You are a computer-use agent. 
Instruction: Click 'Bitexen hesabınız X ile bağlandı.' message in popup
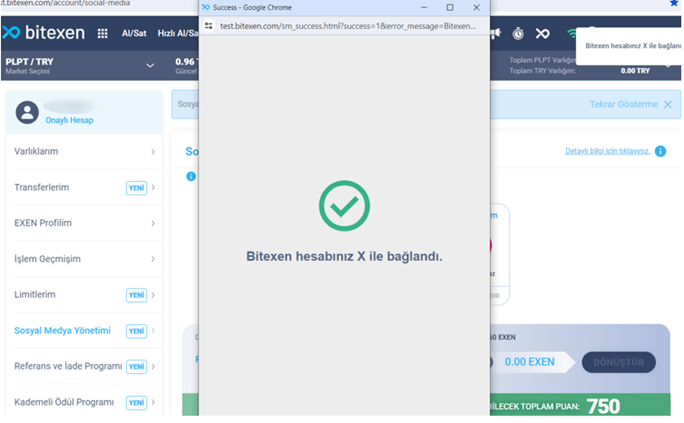pyautogui.click(x=344, y=256)
